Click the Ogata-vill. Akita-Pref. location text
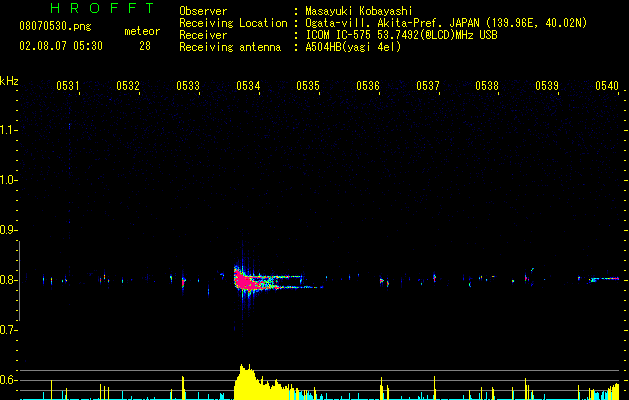The image size is (629, 400). click(x=446, y=23)
